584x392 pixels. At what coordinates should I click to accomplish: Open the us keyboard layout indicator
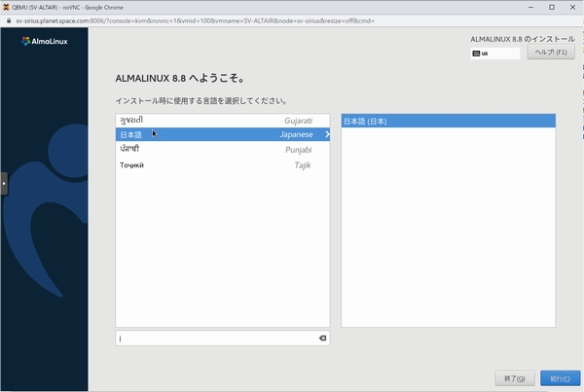pyautogui.click(x=495, y=53)
